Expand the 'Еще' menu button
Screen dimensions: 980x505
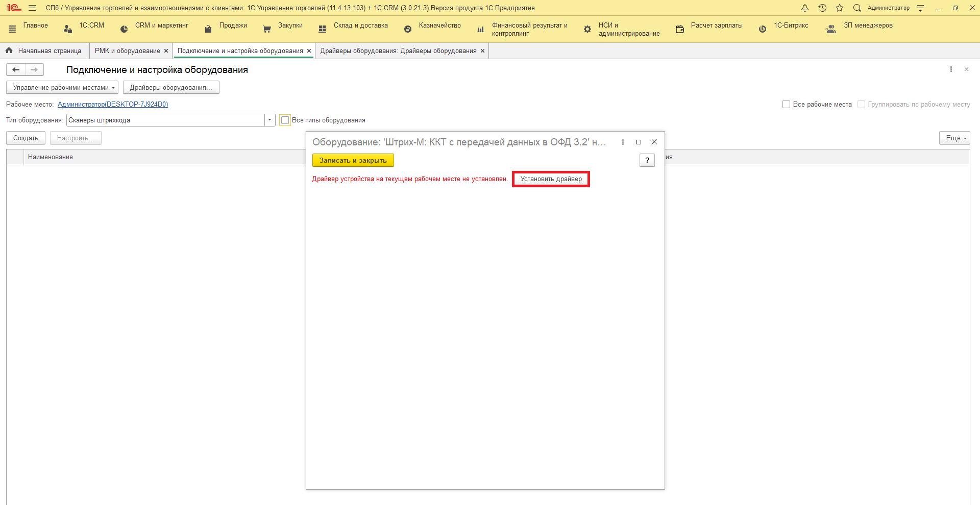click(x=954, y=138)
